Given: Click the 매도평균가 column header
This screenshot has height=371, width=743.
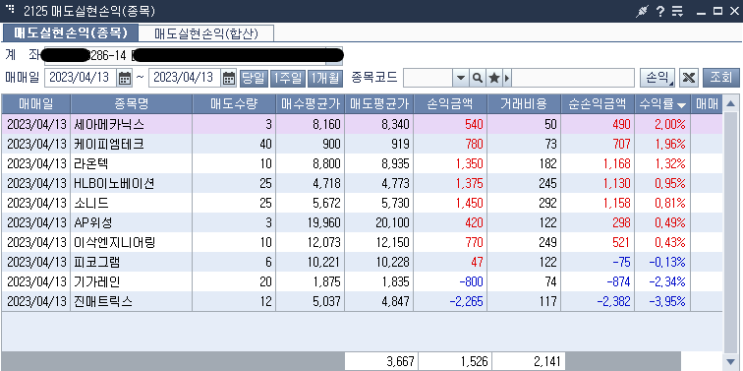Looking at the screenshot, I should 379,104.
